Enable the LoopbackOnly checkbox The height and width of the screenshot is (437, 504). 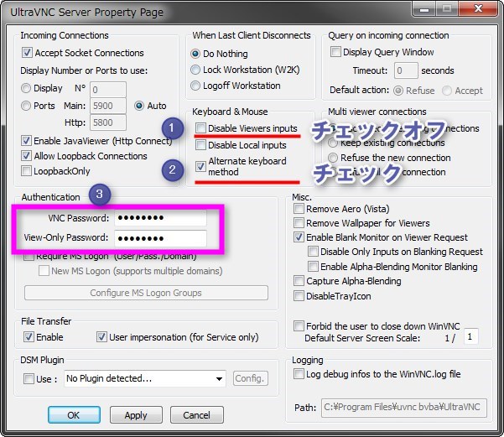26,171
